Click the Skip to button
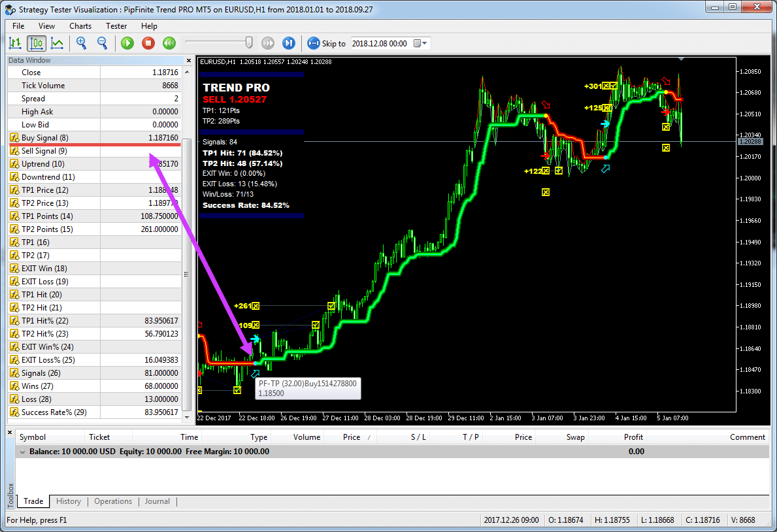Screen dimensions: 777x532 tap(326, 43)
